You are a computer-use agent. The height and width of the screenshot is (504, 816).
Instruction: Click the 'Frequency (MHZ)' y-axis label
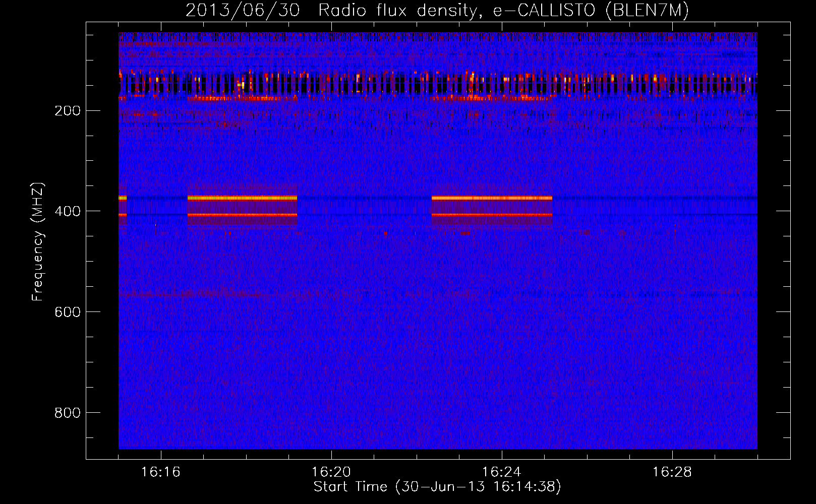(38, 242)
